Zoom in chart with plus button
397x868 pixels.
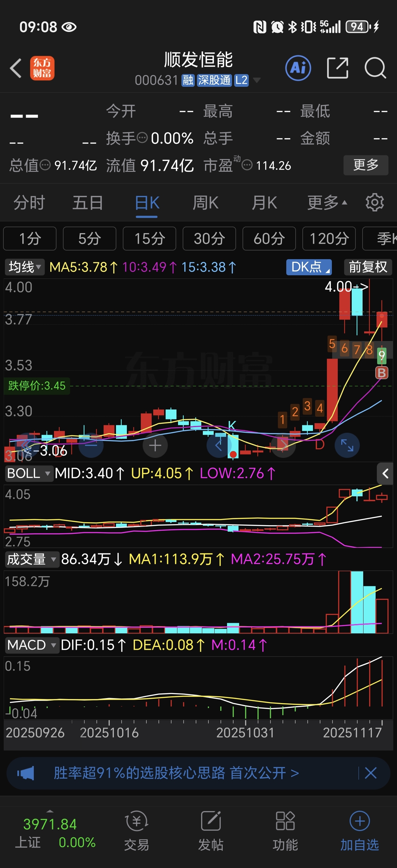(x=155, y=445)
